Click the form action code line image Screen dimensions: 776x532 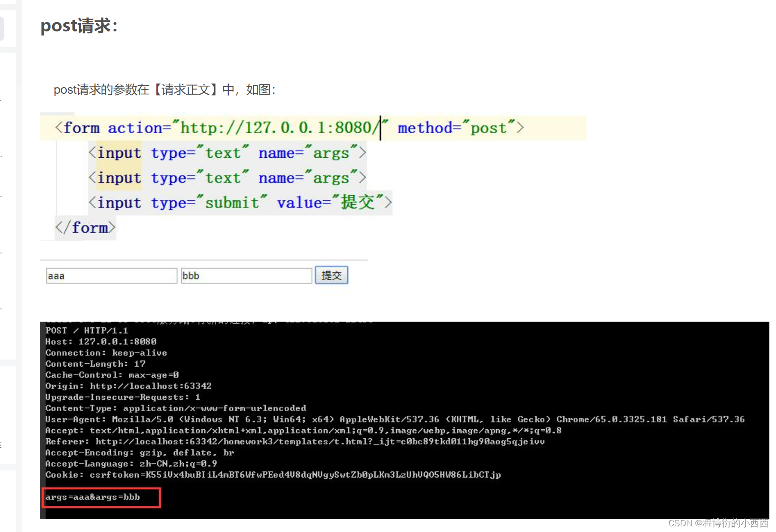pyautogui.click(x=289, y=128)
